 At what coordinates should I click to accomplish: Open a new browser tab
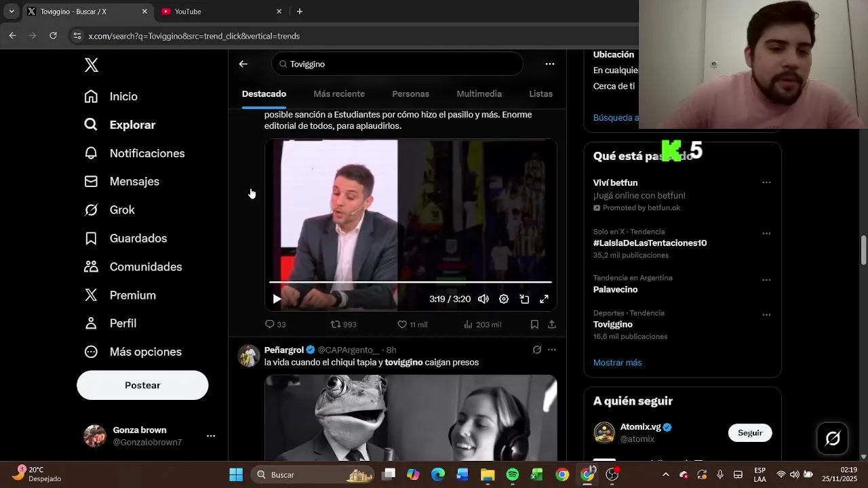coord(300,12)
